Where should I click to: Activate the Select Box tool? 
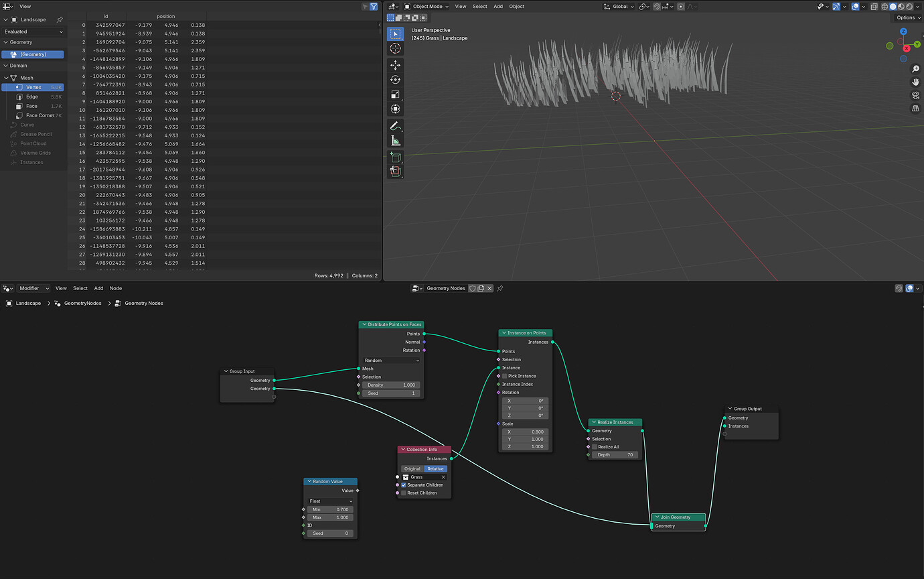tap(395, 34)
